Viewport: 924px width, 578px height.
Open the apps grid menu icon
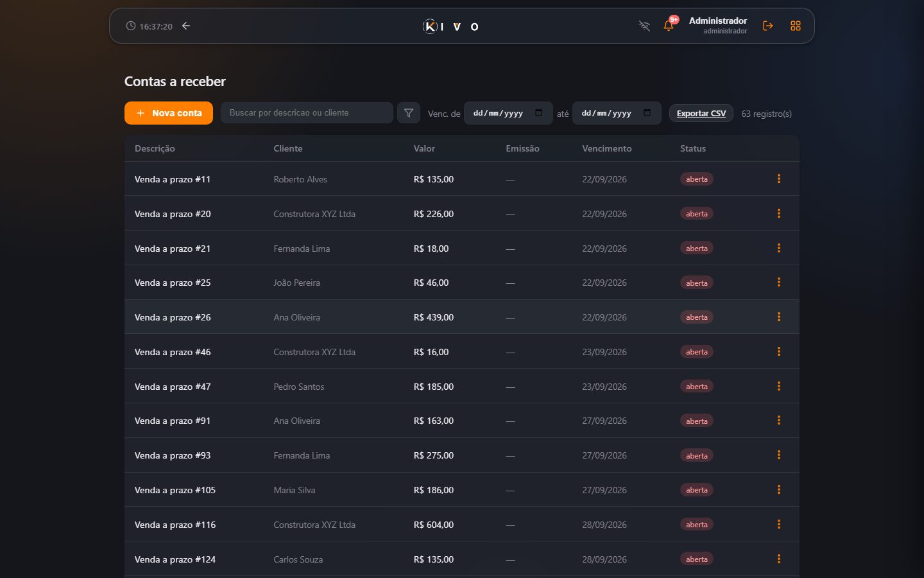pyautogui.click(x=796, y=26)
